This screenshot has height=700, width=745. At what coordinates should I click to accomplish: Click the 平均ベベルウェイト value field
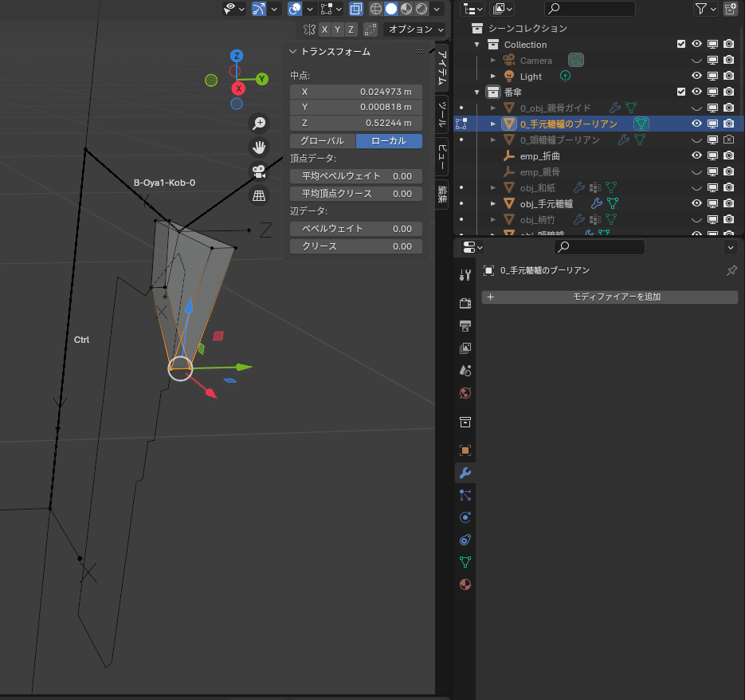pyautogui.click(x=356, y=176)
